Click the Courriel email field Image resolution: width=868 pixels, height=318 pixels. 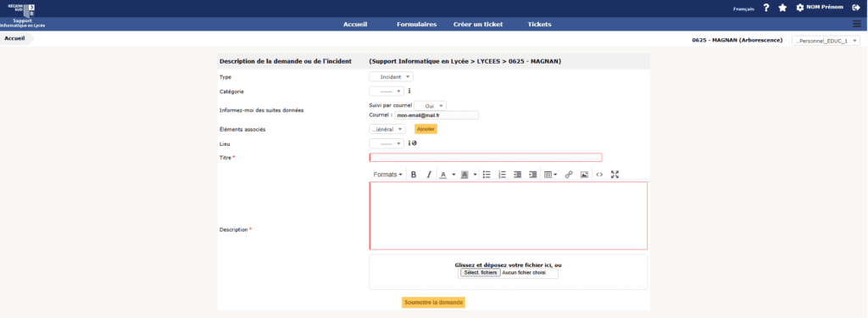pyautogui.click(x=437, y=115)
